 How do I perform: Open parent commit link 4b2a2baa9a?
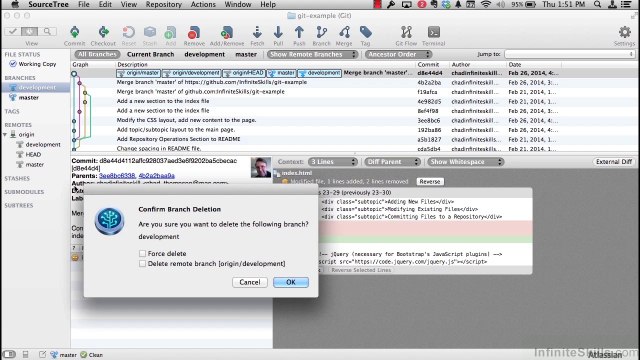pyautogui.click(x=157, y=176)
